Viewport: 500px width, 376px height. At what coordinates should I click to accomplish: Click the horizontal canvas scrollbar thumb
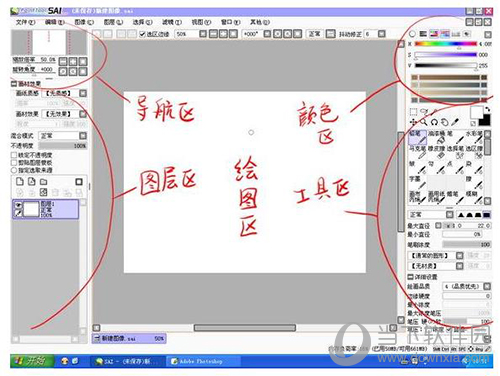pos(245,328)
